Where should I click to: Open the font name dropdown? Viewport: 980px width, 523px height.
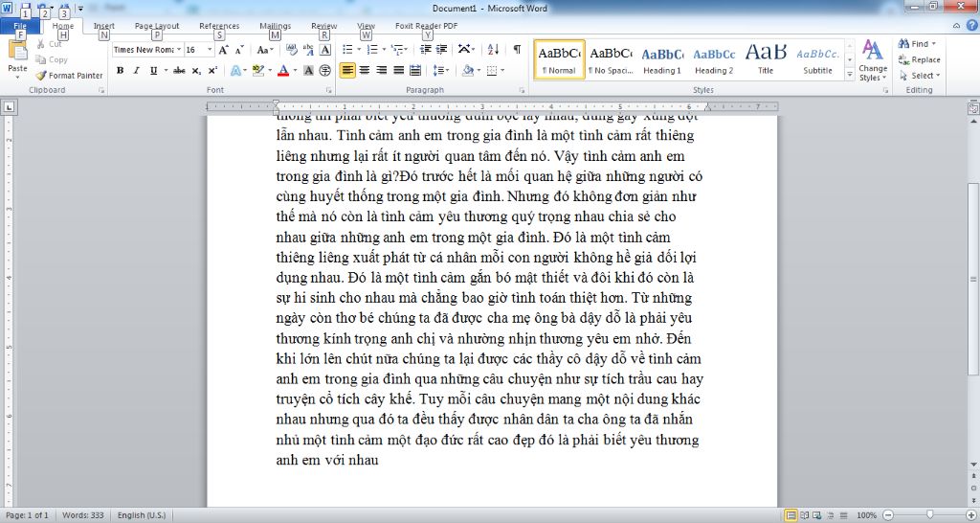point(179,50)
